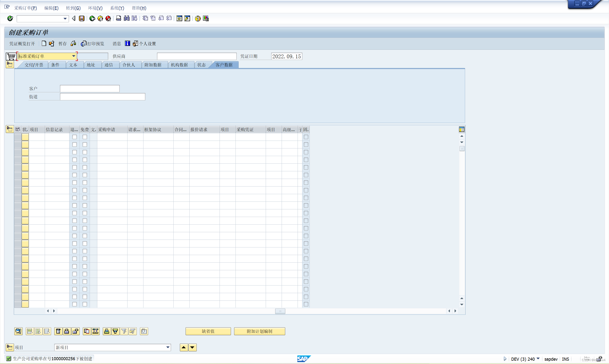Screen dimensions: 609x364
Task: Click the table column configuration icon
Action: (462, 129)
